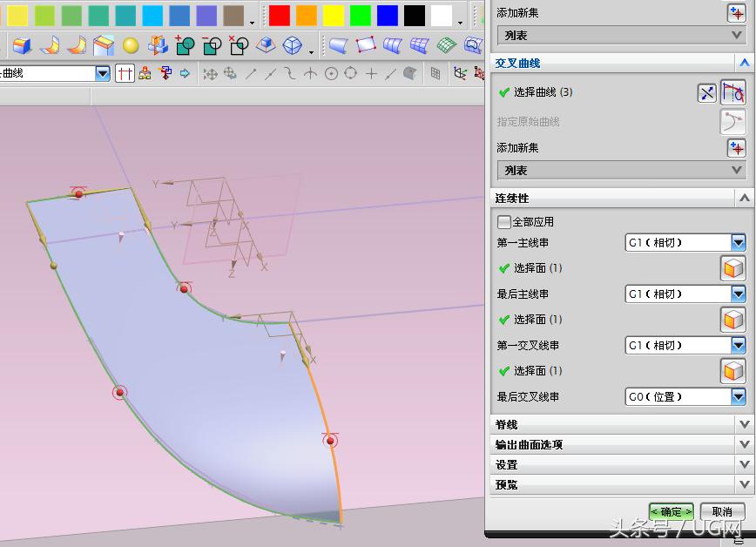Viewport: 756px width, 547px height.
Task: Click the 取消 button
Action: pyautogui.click(x=721, y=512)
